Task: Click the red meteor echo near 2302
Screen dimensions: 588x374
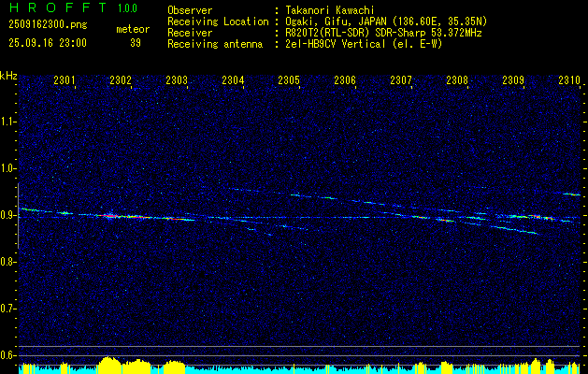Action: 110,216
